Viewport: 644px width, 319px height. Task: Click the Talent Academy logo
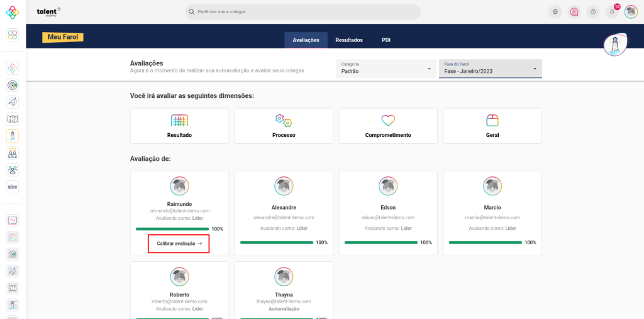[x=49, y=12]
